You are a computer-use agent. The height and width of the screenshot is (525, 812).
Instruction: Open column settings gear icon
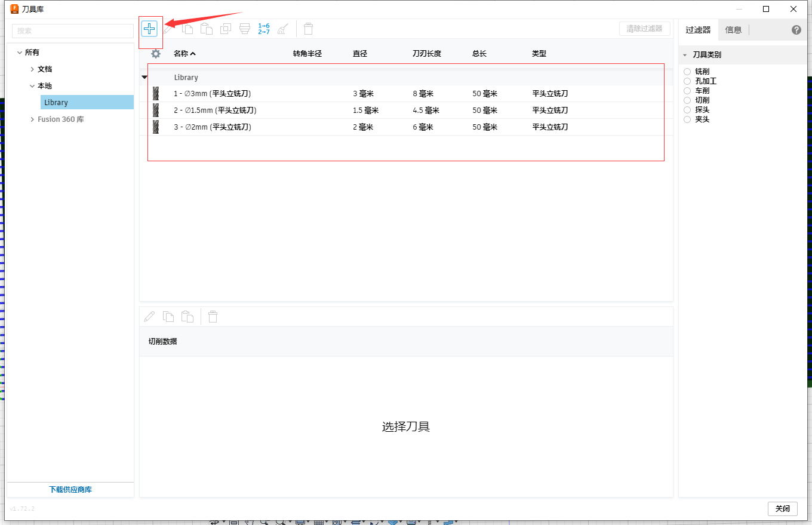click(x=156, y=54)
